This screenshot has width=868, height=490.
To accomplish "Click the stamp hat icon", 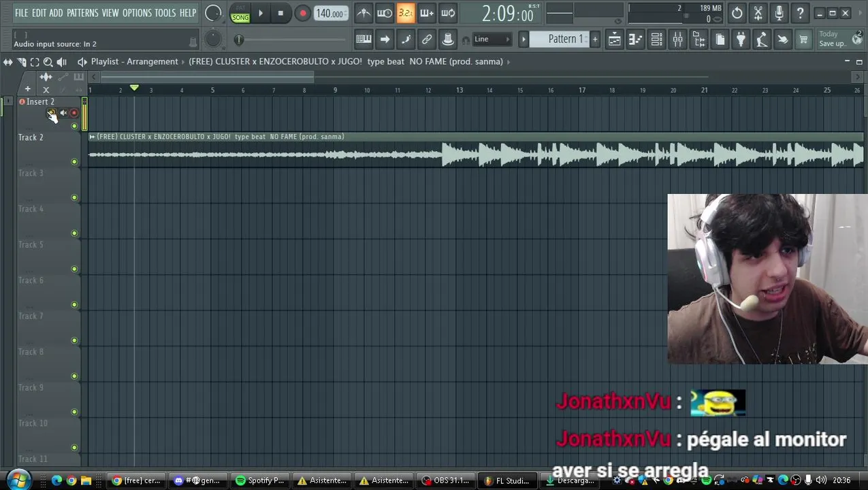I will click(x=448, y=39).
